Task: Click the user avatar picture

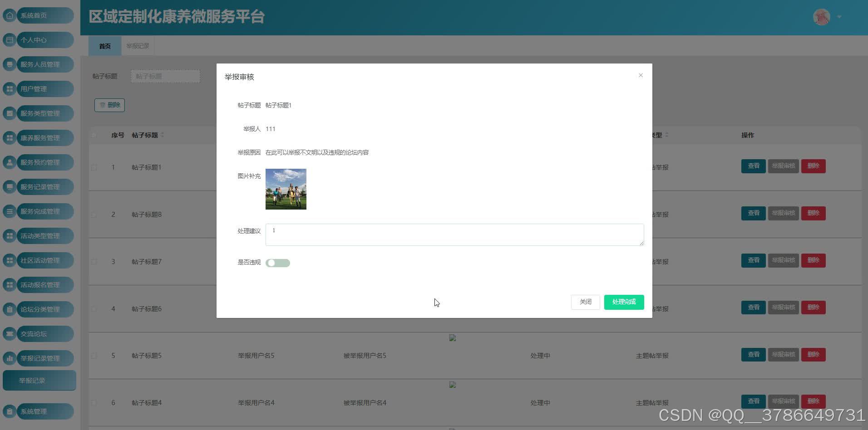Action: point(821,17)
